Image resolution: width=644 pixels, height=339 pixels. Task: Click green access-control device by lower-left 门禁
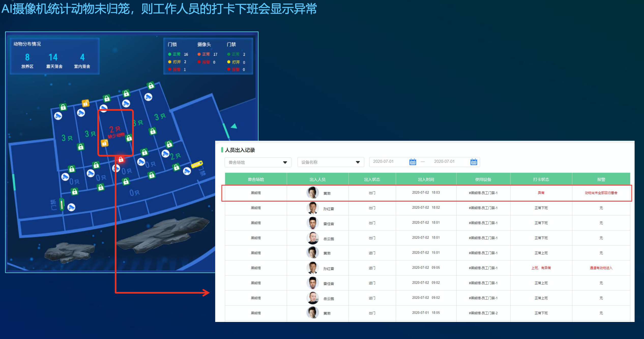click(x=61, y=204)
